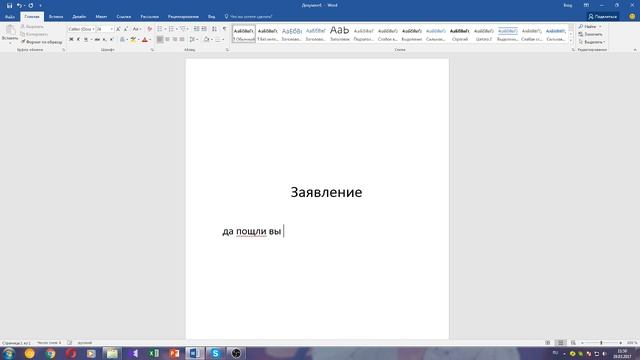
Task: Redo the action via the Quick Access toolbar
Action: coord(31,5)
